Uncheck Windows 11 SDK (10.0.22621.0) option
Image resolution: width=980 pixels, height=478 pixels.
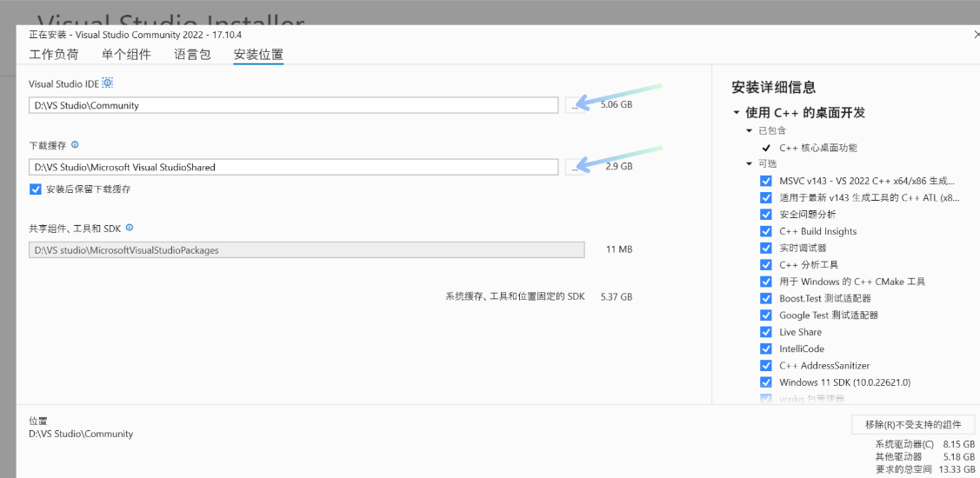coord(765,382)
